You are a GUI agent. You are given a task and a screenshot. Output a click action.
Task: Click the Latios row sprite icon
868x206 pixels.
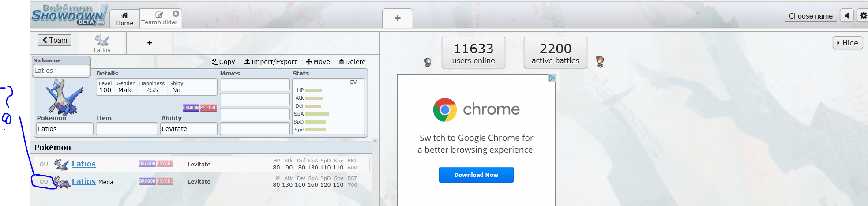click(x=61, y=165)
